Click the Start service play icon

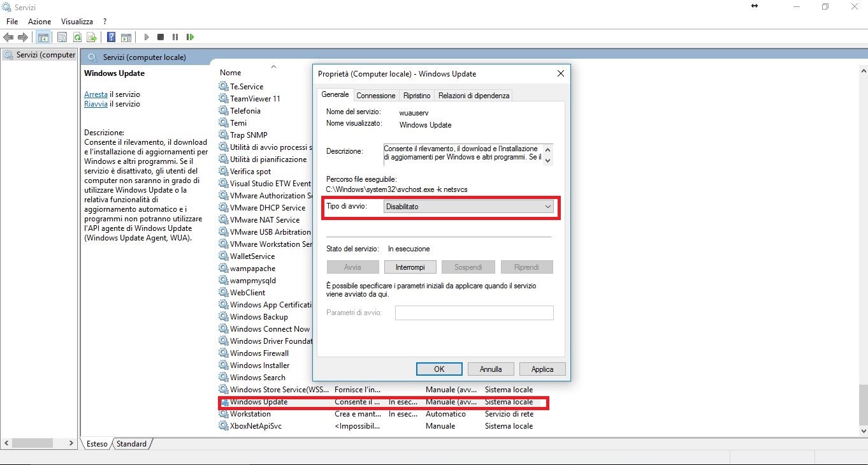(x=147, y=38)
